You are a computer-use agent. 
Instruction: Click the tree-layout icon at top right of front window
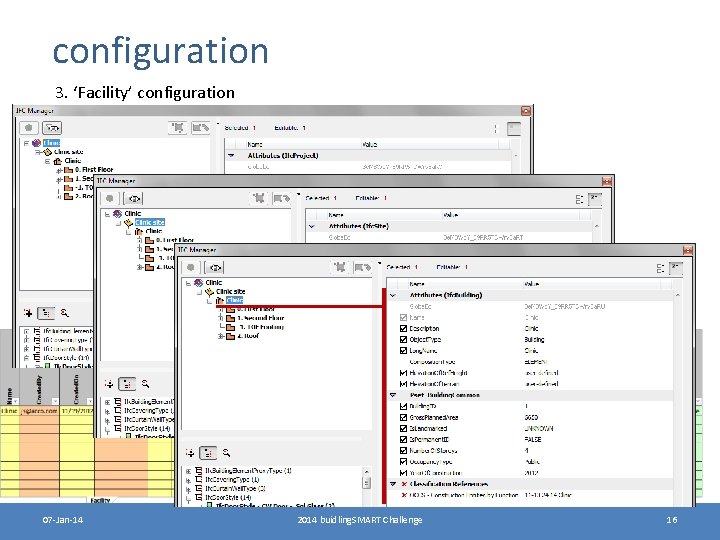(x=660, y=268)
